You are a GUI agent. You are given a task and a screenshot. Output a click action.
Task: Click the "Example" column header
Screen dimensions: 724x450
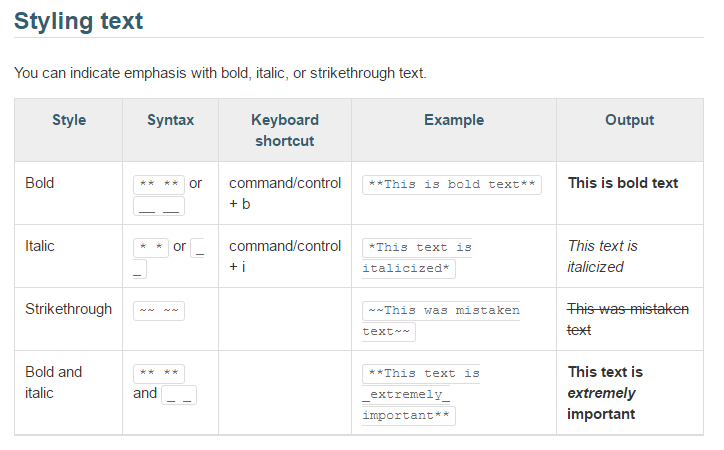453,120
